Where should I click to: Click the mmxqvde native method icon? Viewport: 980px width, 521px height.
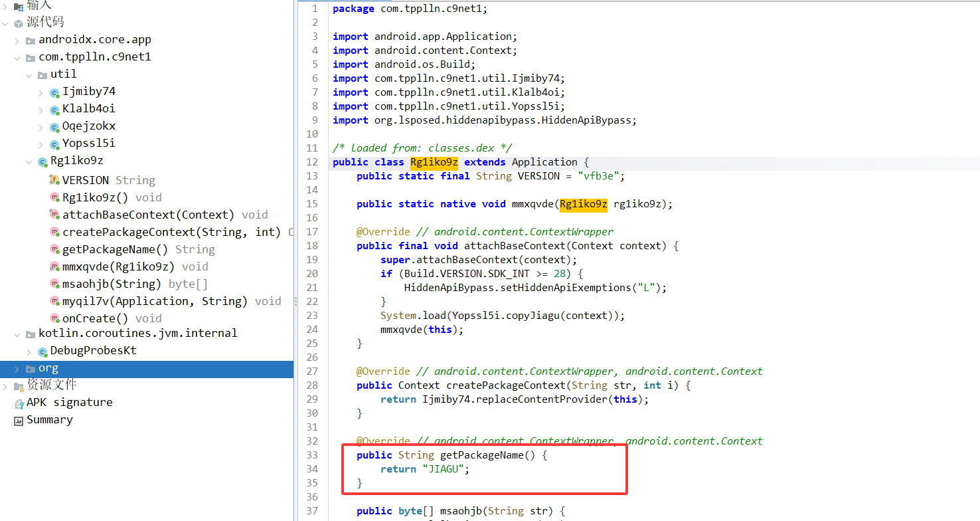pos(54,266)
